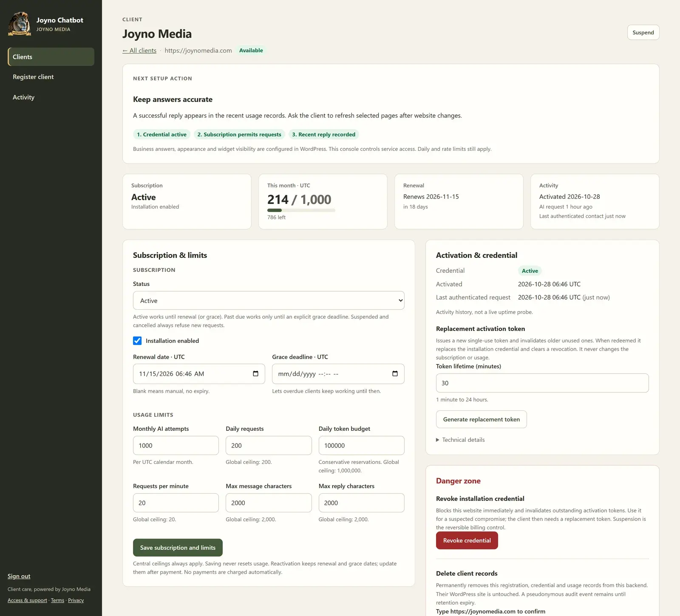Expand Technical details disclosure
The width and height of the screenshot is (680, 616).
pos(460,440)
